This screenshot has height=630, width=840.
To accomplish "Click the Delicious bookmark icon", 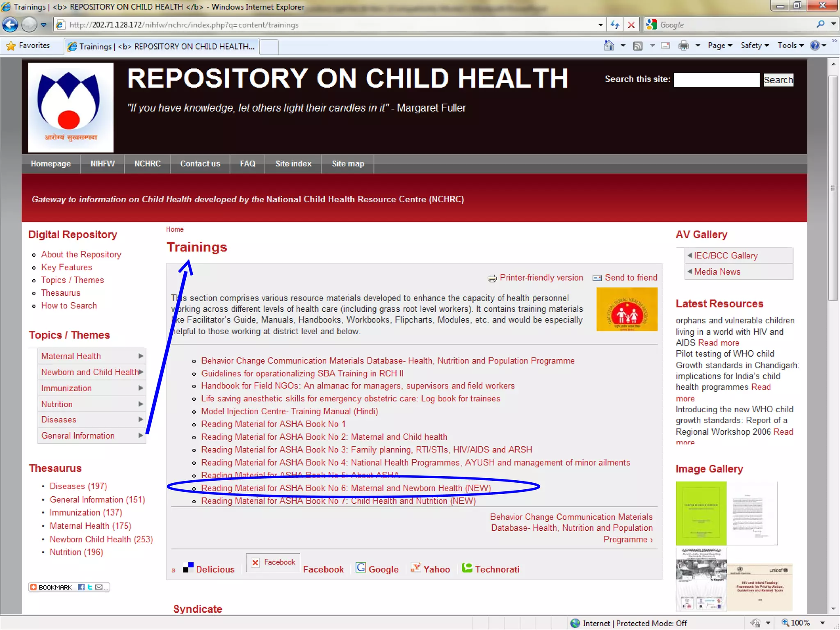I will coord(188,568).
